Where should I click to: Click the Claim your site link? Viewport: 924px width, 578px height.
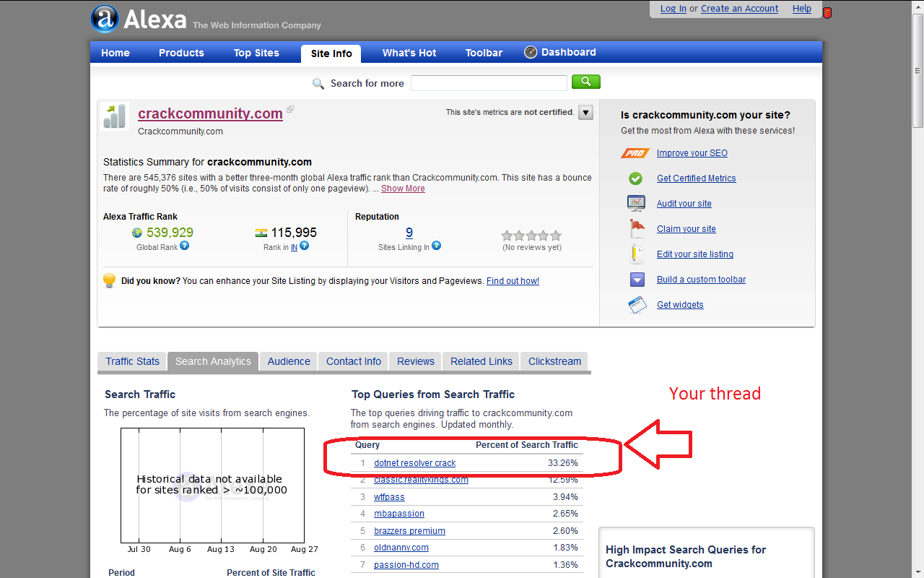click(687, 229)
